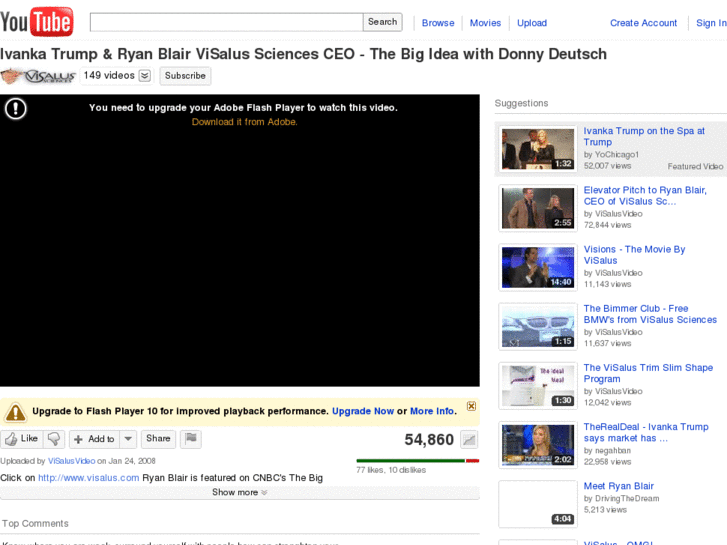The width and height of the screenshot is (727, 545).
Task: Click the black video player area
Action: (240, 240)
